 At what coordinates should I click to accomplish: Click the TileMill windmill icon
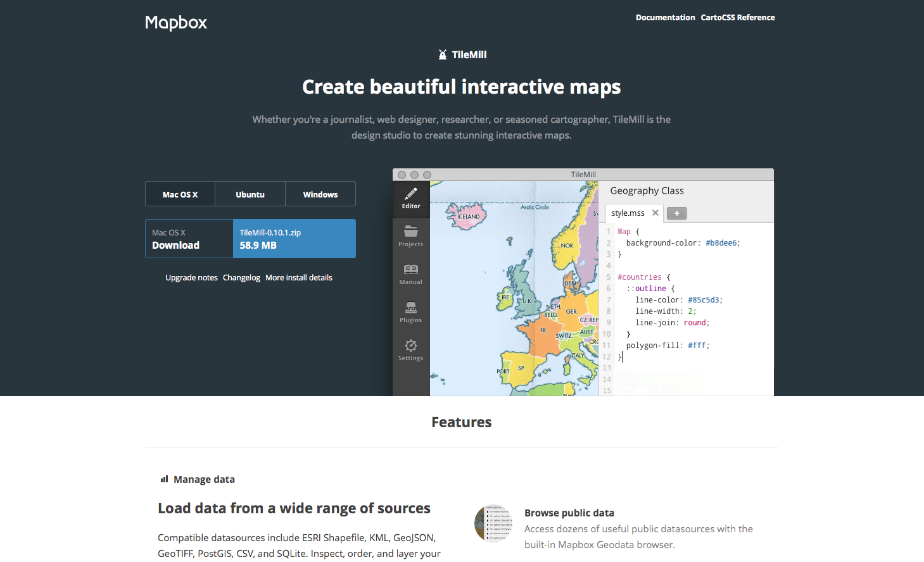click(443, 54)
